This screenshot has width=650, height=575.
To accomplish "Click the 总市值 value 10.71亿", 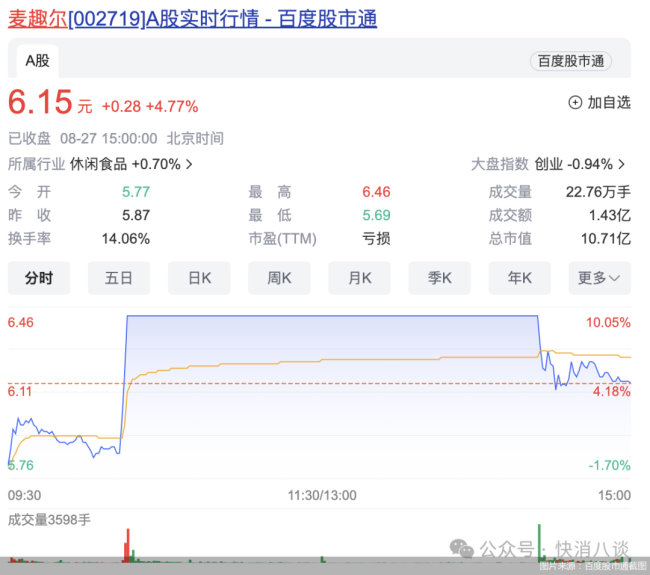I will (x=606, y=239).
